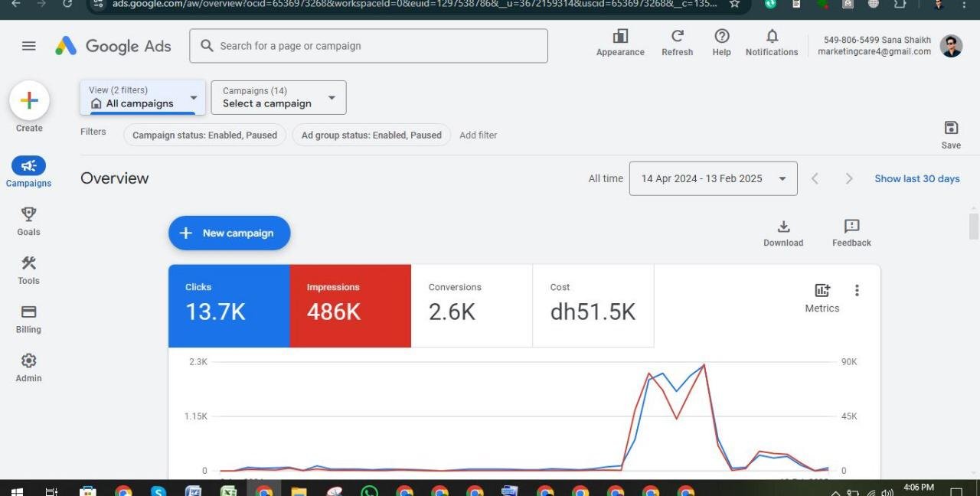Screen dimensions: 980x496
Task: Click the Create plus button
Action: pos(29,100)
